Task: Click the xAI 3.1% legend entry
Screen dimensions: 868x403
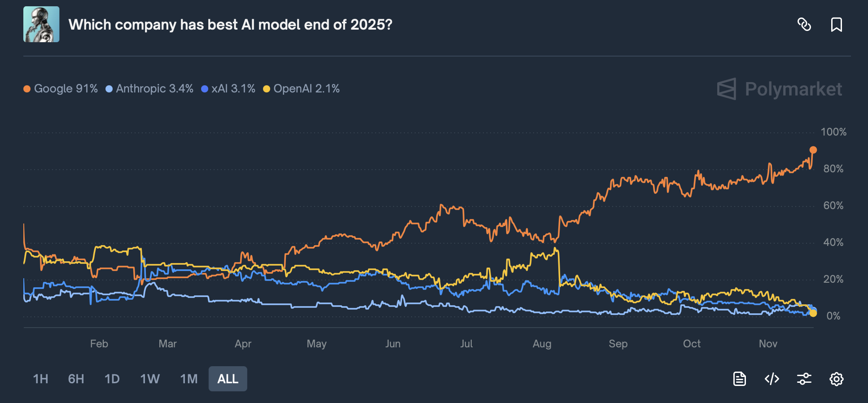Action: pyautogui.click(x=228, y=88)
